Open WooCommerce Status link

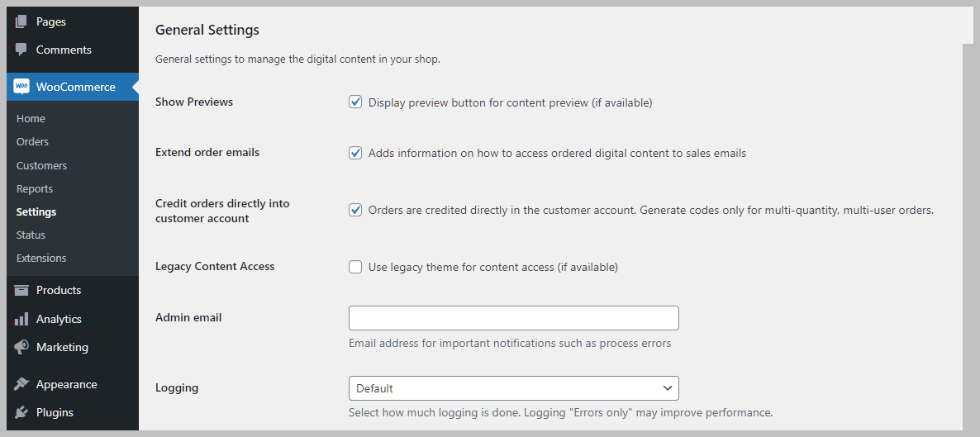(x=31, y=235)
